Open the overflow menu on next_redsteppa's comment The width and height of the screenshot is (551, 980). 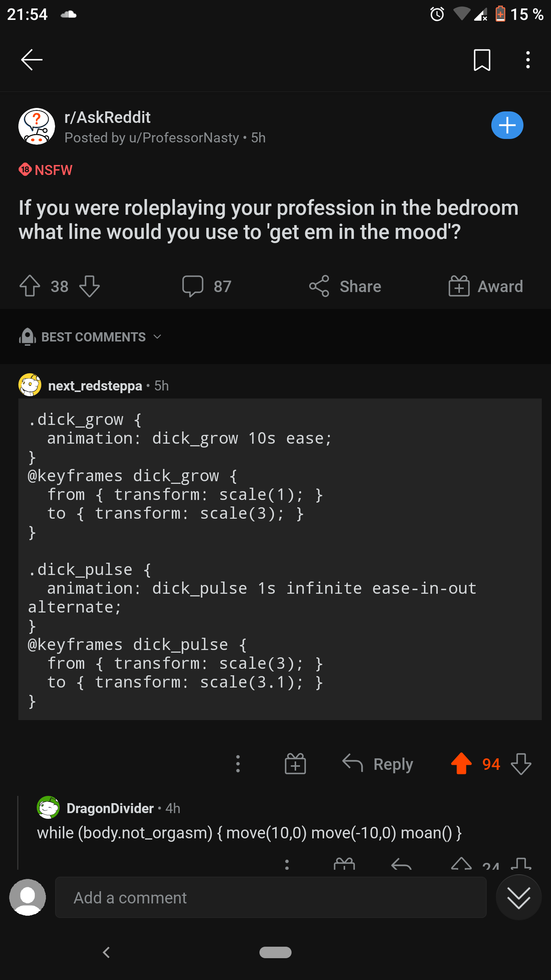238,764
